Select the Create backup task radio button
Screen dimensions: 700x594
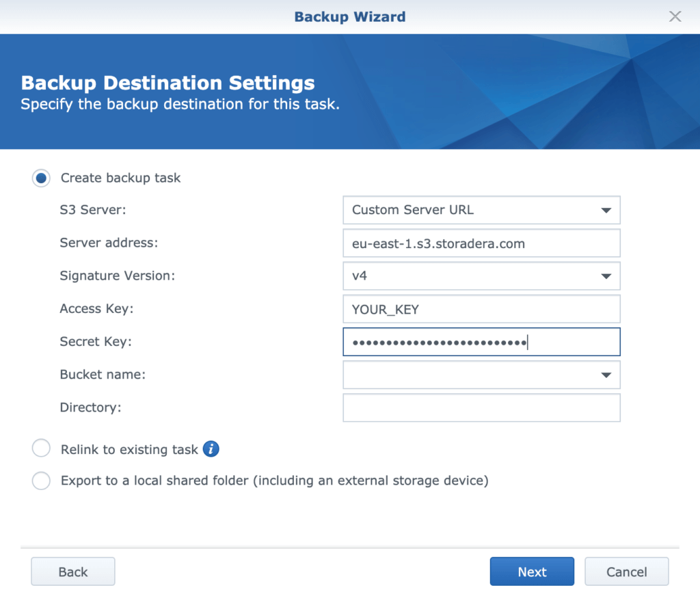point(42,178)
